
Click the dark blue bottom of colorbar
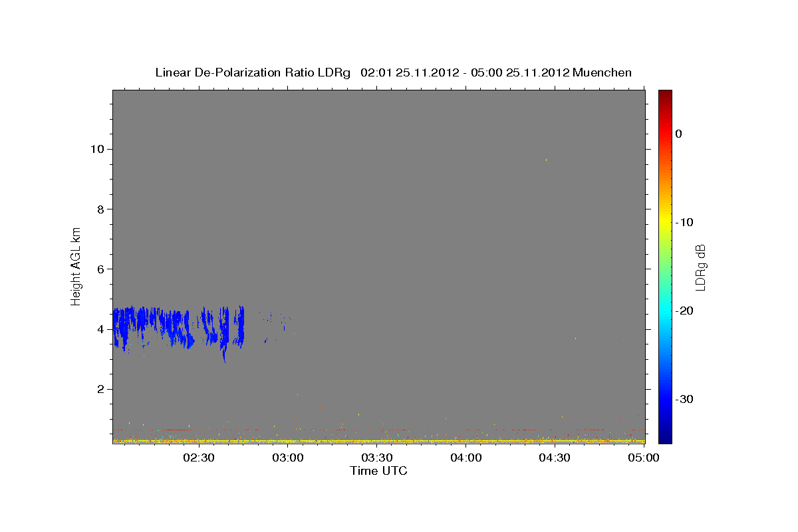[x=665, y=438]
